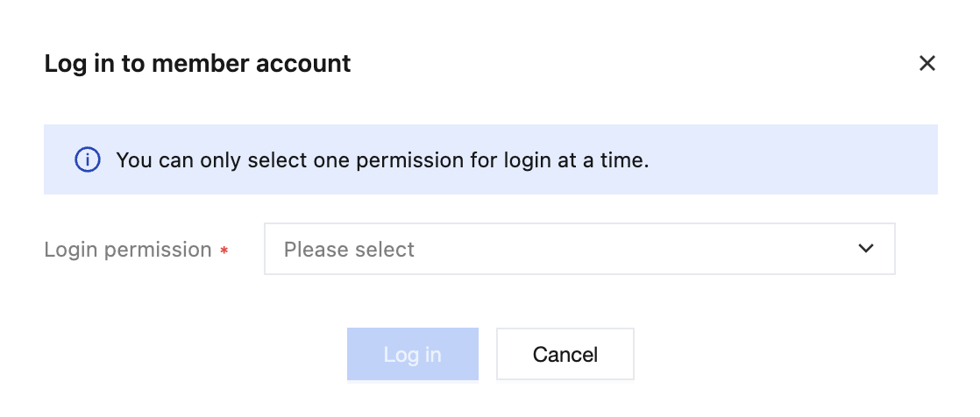The image size is (980, 417).
Task: Cancel the member account login
Action: (x=565, y=354)
